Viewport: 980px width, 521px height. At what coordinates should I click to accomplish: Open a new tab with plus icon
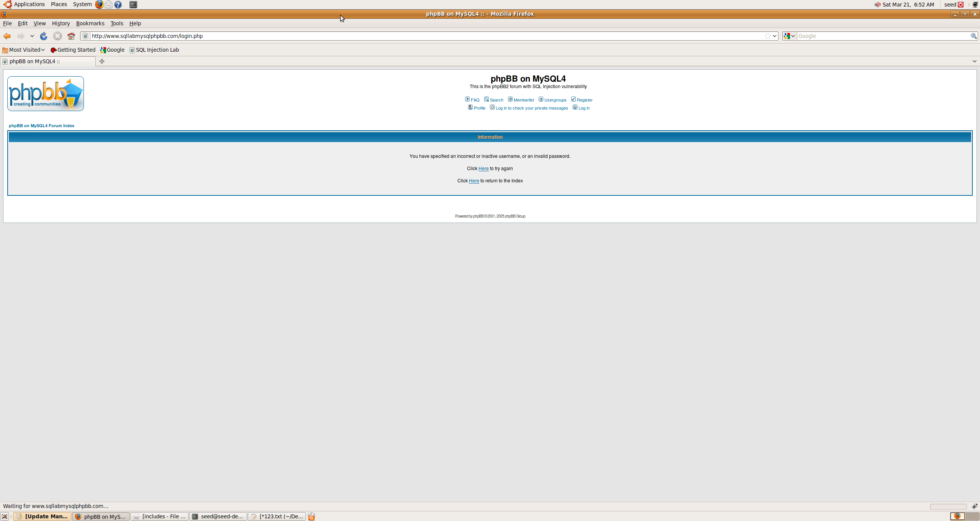click(102, 61)
